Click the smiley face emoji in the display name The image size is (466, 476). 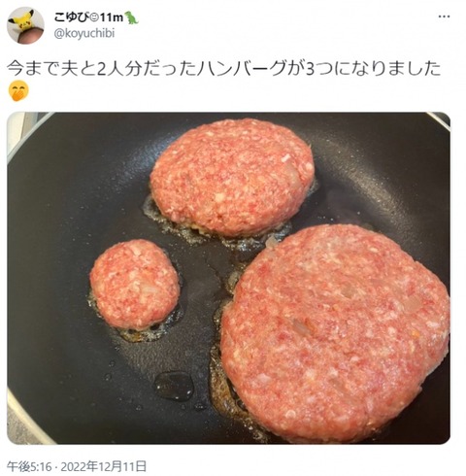click(94, 18)
